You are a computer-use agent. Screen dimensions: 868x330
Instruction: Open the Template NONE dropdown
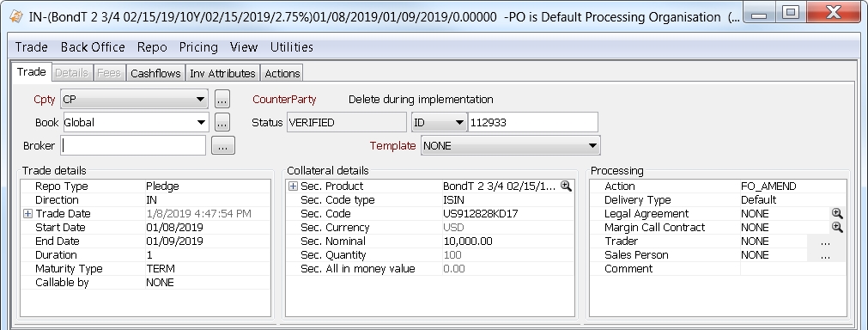tap(510, 145)
